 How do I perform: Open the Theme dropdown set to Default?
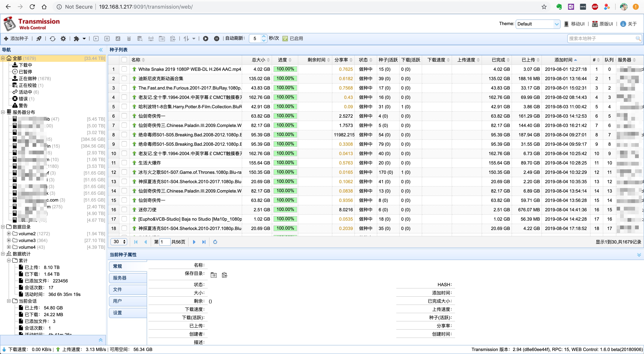click(x=538, y=24)
